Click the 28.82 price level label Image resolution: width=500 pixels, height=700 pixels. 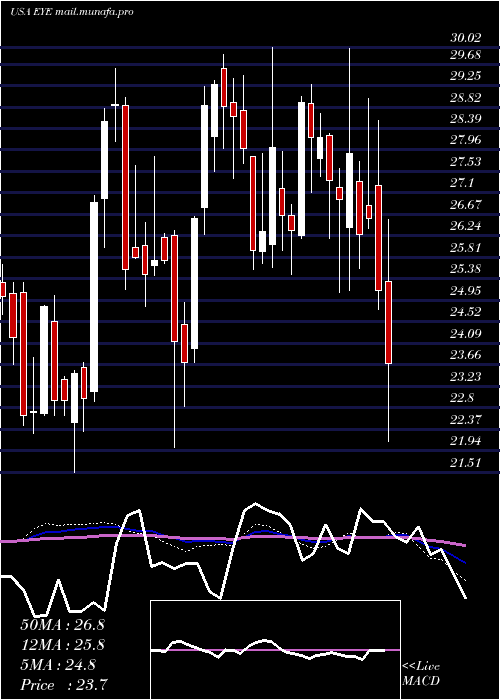point(466,98)
